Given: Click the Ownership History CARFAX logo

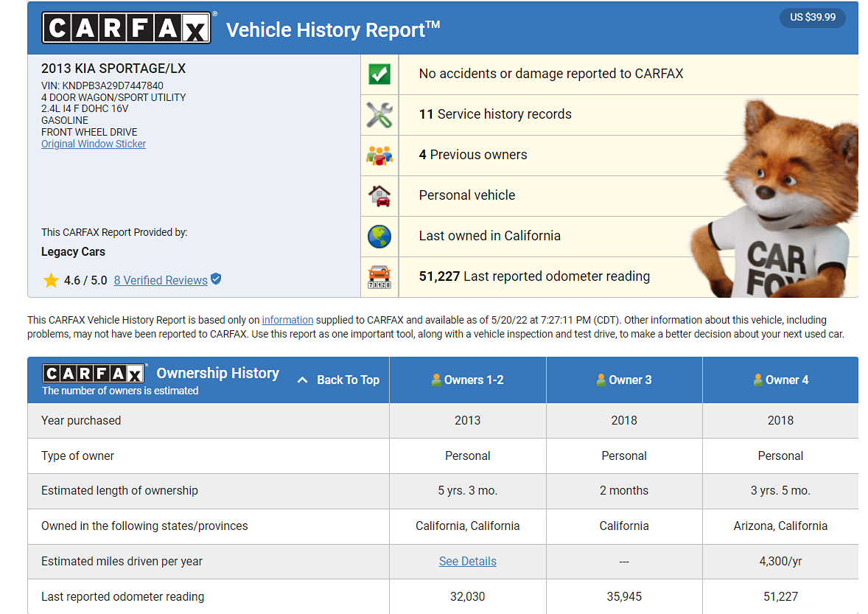Looking at the screenshot, I should pyautogui.click(x=93, y=373).
